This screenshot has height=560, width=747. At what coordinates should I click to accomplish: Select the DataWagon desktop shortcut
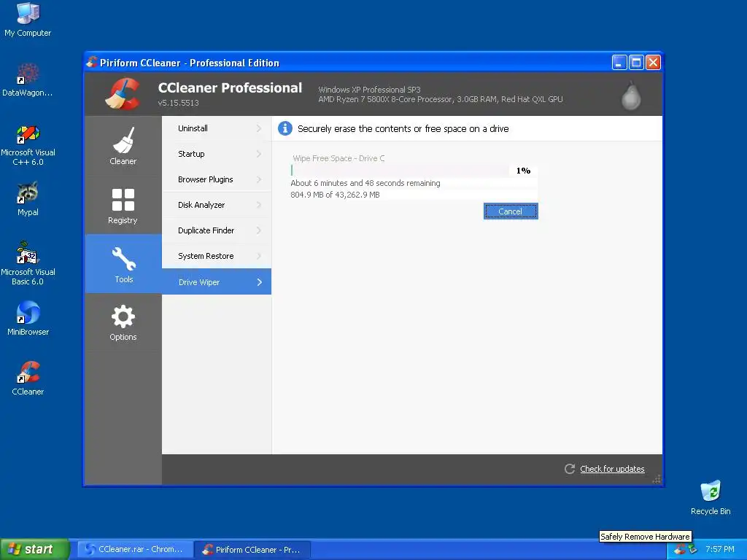coord(28,79)
